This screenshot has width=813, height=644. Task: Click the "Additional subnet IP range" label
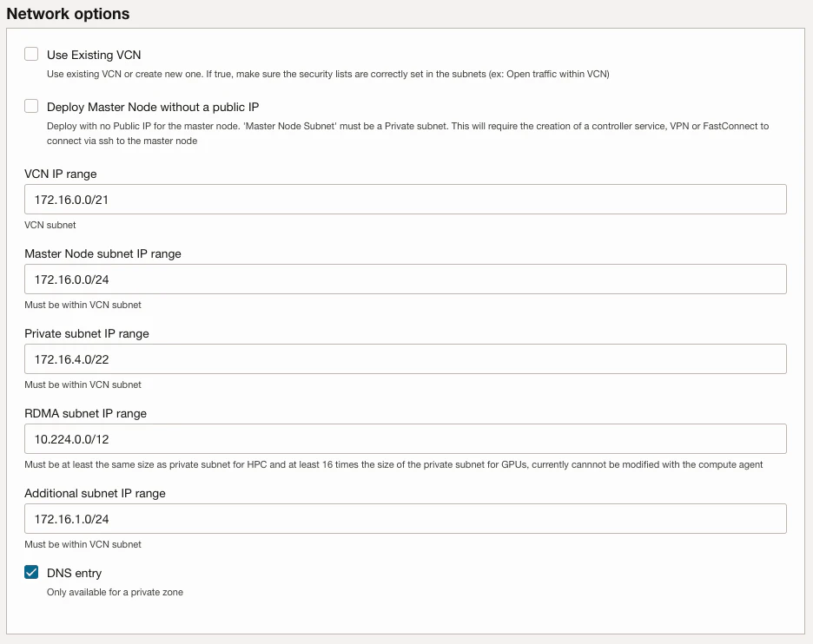95,493
